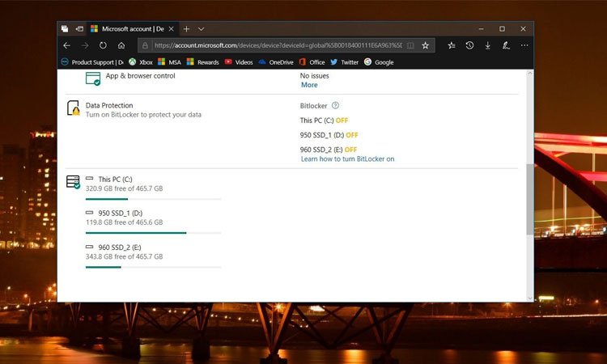Add this page to favorites with the star
607x364 pixels.
click(425, 45)
